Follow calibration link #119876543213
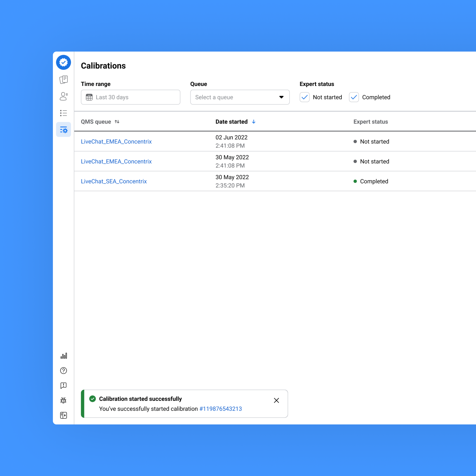This screenshot has height=476, width=476. (x=221, y=409)
